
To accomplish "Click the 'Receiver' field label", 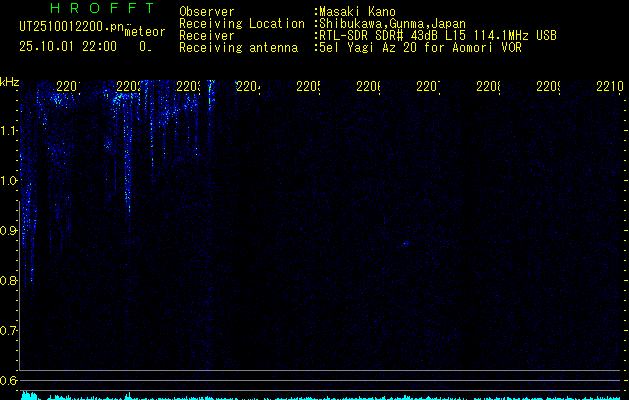I will (x=207, y=36).
